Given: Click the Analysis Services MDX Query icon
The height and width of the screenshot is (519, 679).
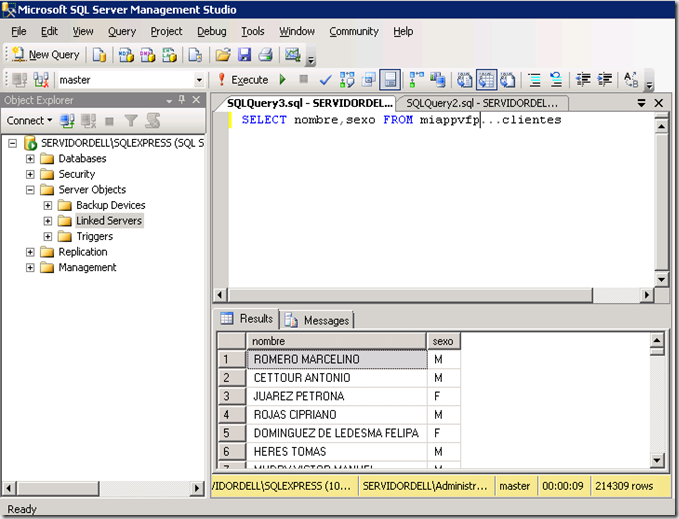Looking at the screenshot, I should pyautogui.click(x=126, y=55).
